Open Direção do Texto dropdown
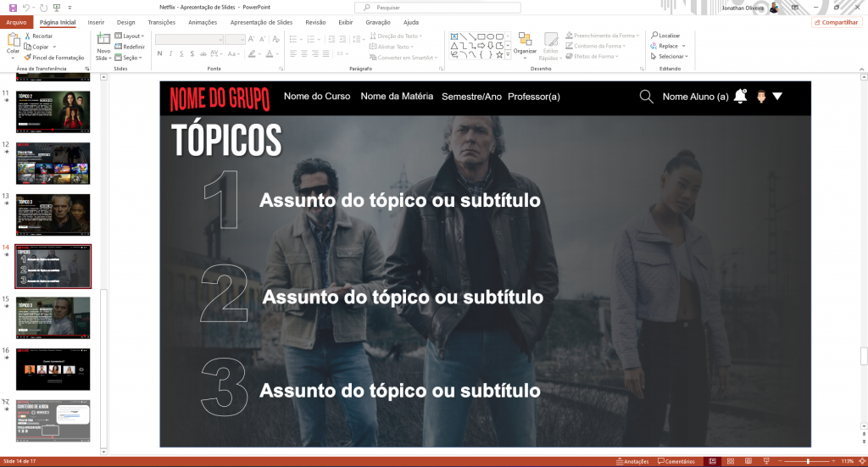868x467 pixels. 396,36
